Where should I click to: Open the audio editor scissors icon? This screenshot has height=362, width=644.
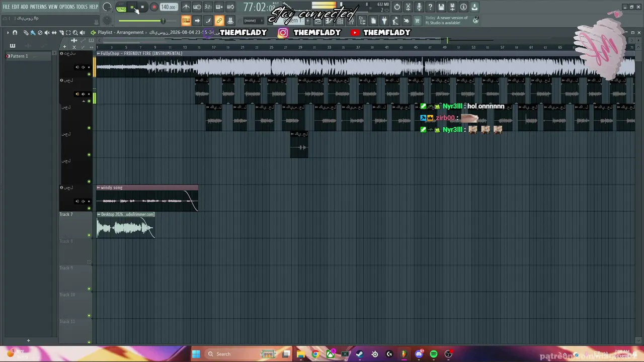click(408, 7)
